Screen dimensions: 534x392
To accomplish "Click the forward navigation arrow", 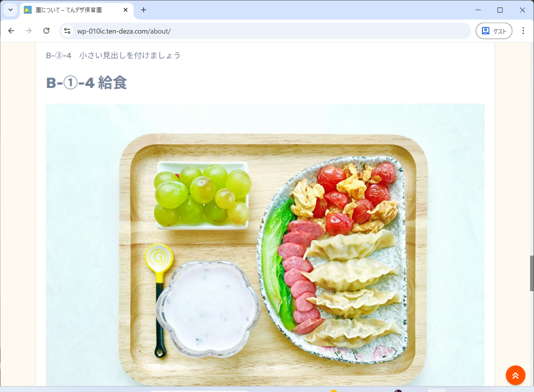I will click(x=29, y=31).
